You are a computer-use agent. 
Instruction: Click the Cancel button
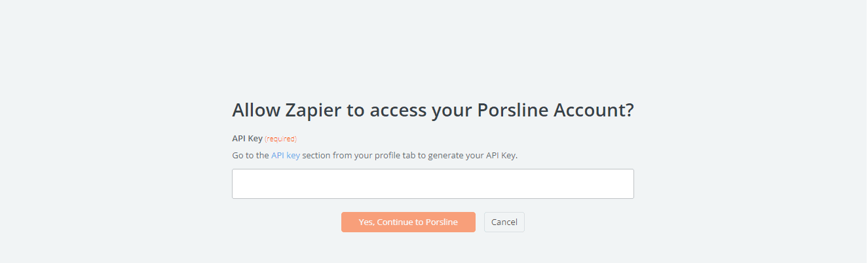pos(504,222)
